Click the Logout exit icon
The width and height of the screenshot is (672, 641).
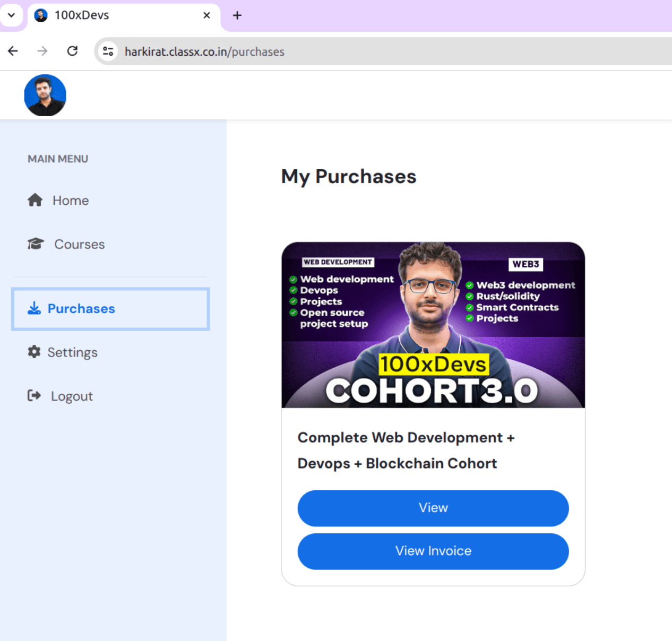tap(33, 395)
